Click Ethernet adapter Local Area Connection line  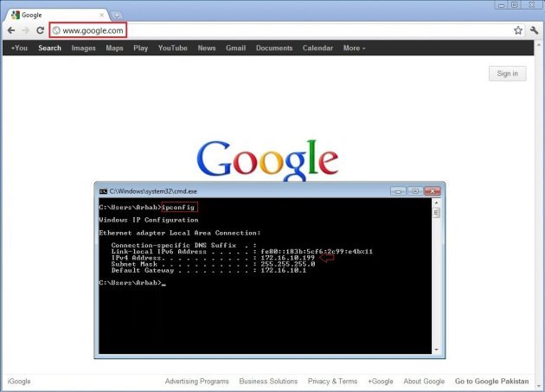(x=180, y=233)
